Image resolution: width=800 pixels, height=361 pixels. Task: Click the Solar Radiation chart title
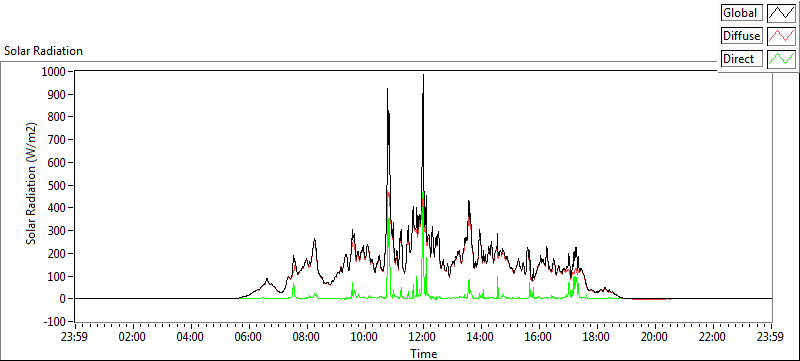coord(43,51)
